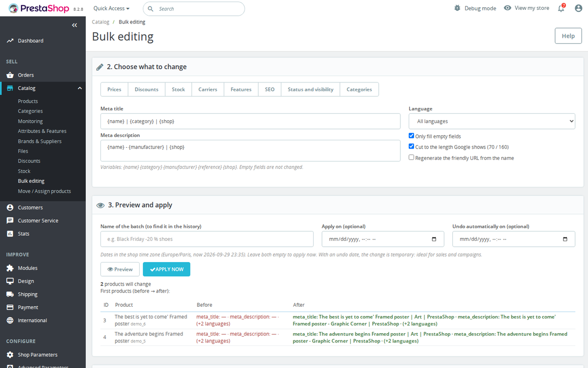Open Monitoring in the sidebar
The height and width of the screenshot is (368, 588).
30,121
